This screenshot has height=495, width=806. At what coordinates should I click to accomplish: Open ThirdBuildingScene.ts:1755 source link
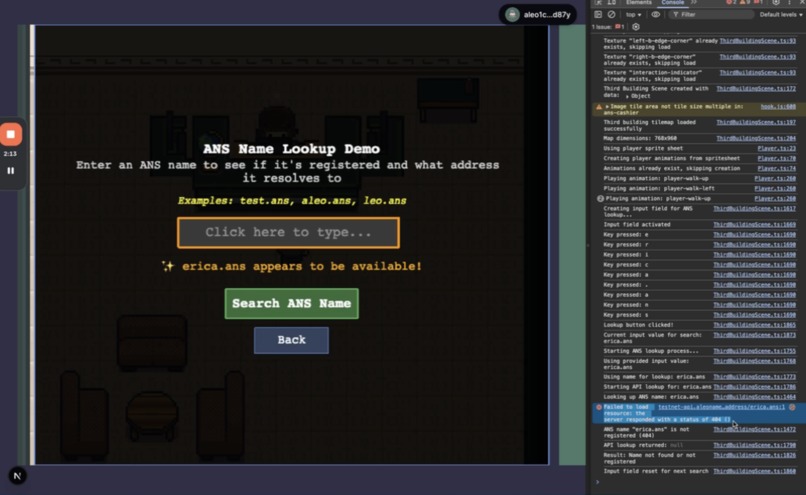[x=755, y=351]
